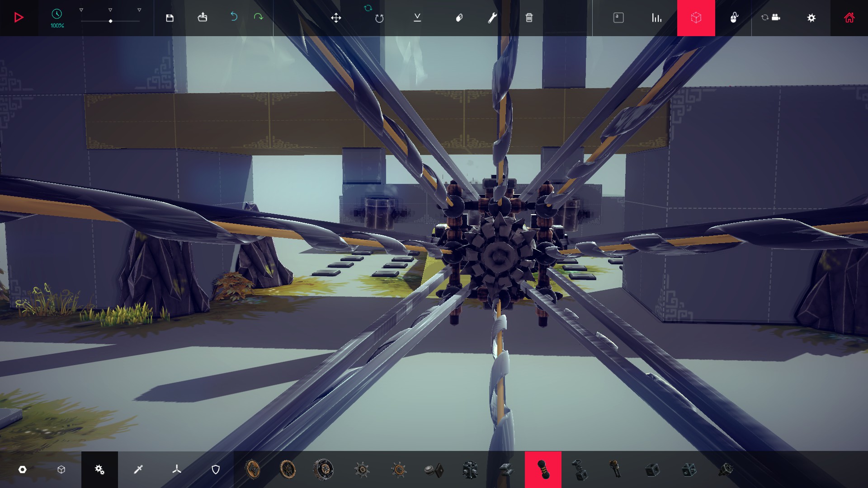Open the settings gear in top bar

pos(811,18)
